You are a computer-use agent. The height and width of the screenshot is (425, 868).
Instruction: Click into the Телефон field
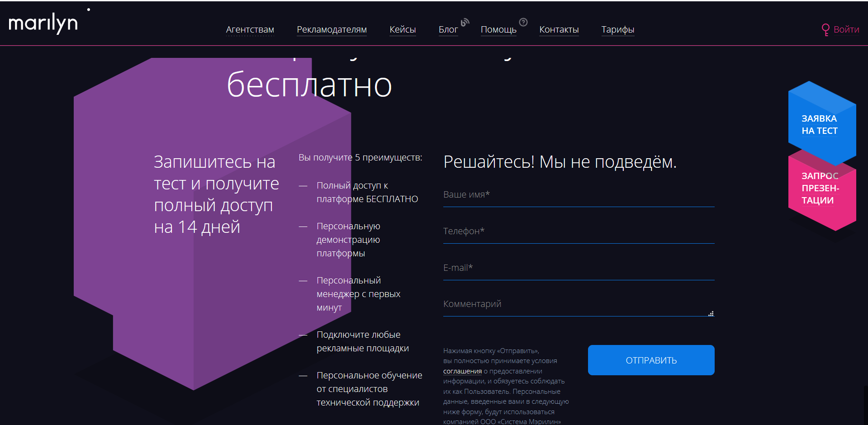[x=579, y=231]
